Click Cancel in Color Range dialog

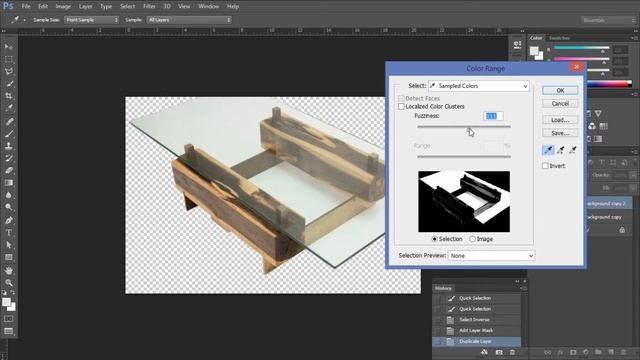560,104
